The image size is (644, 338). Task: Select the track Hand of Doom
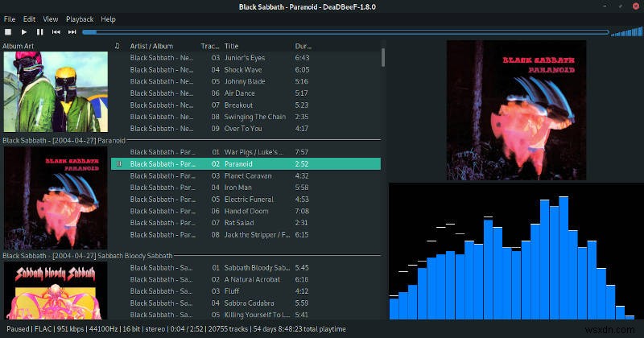(246, 211)
